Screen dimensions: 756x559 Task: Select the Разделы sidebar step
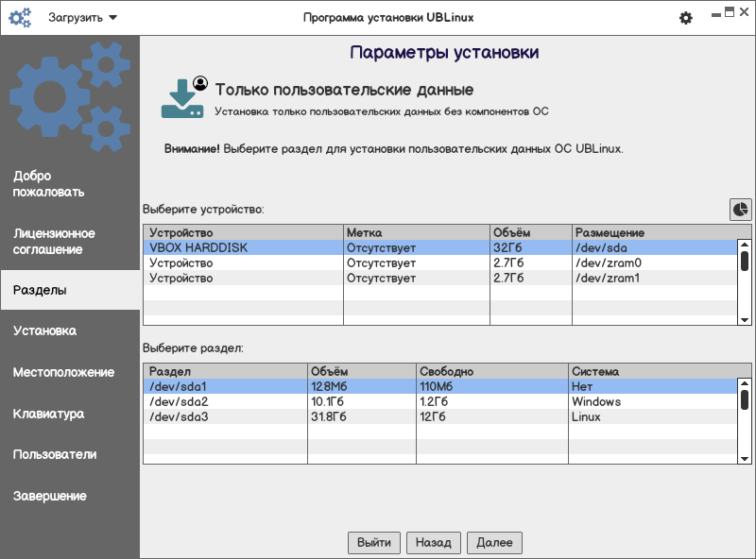pyautogui.click(x=70, y=290)
